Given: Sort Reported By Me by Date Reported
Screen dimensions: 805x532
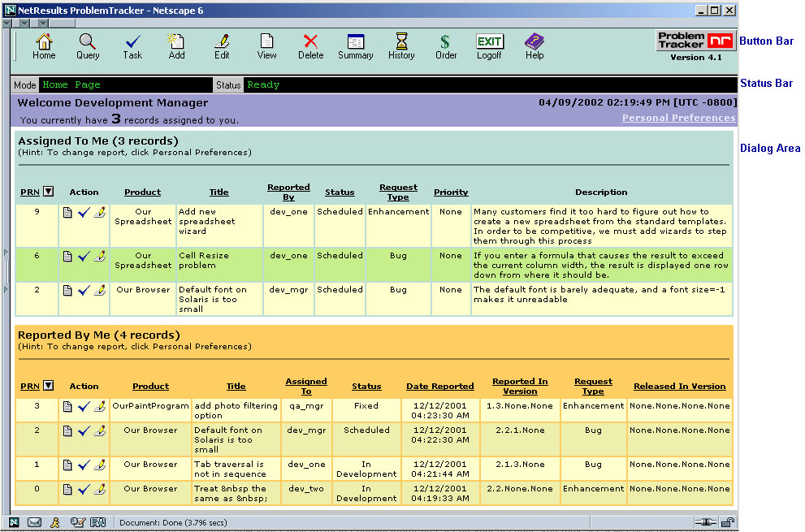Looking at the screenshot, I should [x=440, y=387].
